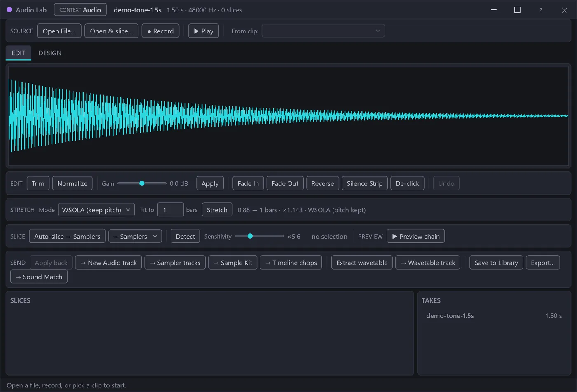Expand the → Samplers destination dropdown

(135, 236)
